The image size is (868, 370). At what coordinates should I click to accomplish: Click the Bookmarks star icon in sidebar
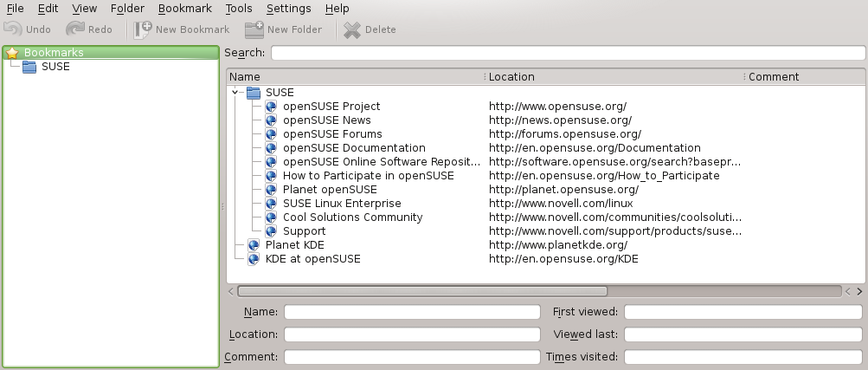(12, 53)
